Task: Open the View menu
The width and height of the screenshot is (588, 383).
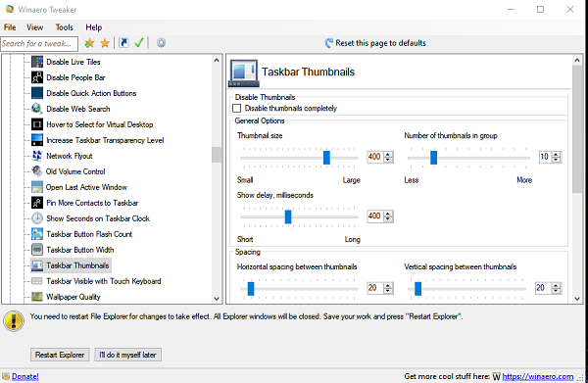Action: [x=34, y=27]
